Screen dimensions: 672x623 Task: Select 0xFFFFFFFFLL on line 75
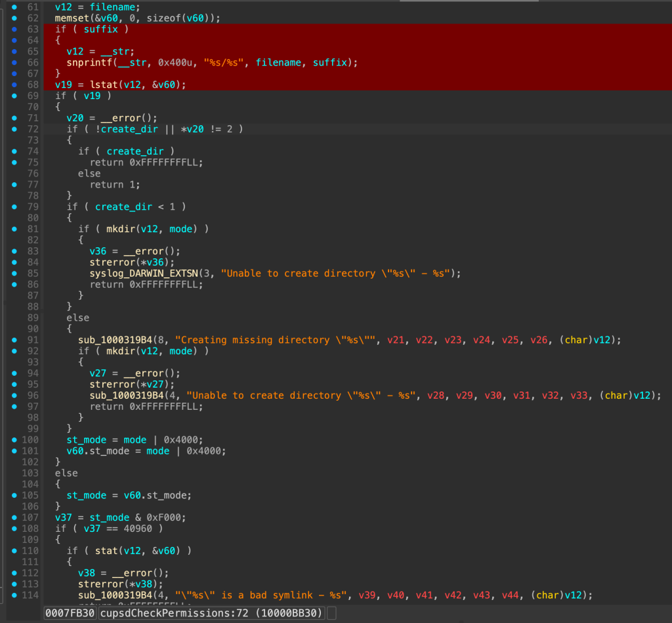163,163
